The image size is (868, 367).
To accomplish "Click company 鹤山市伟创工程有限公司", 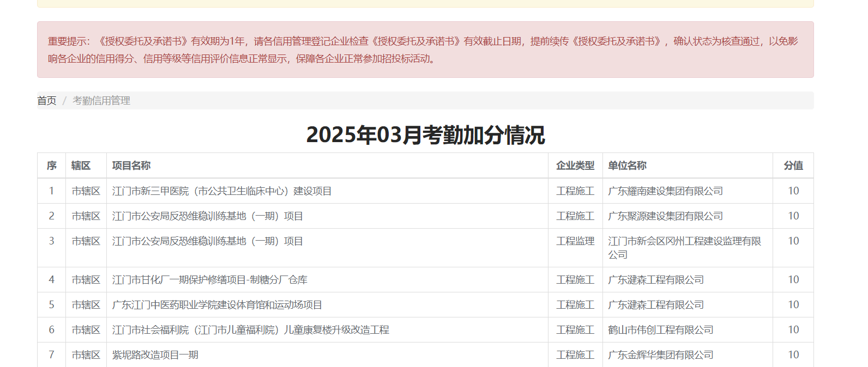I will (x=661, y=330).
